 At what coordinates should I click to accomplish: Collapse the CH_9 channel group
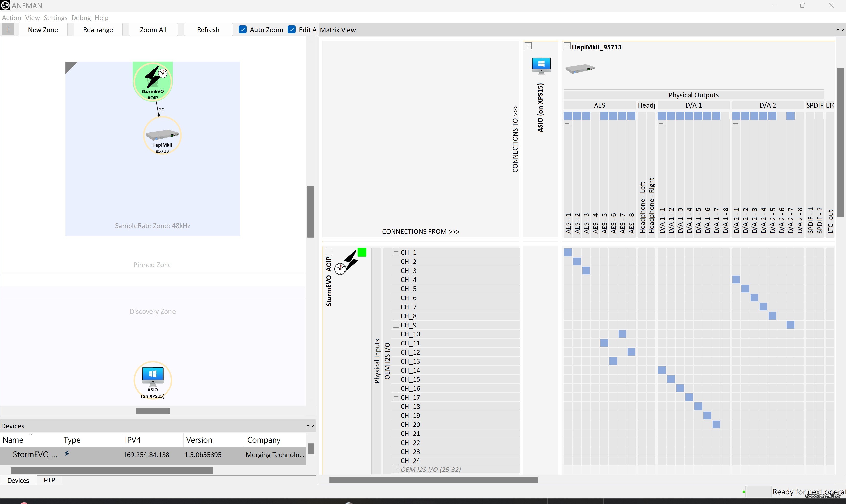tap(396, 324)
